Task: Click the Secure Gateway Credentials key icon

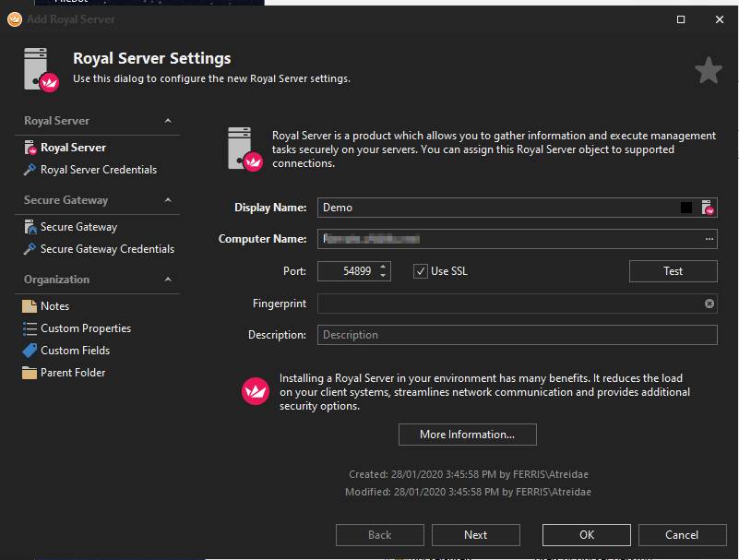Action: click(30, 249)
